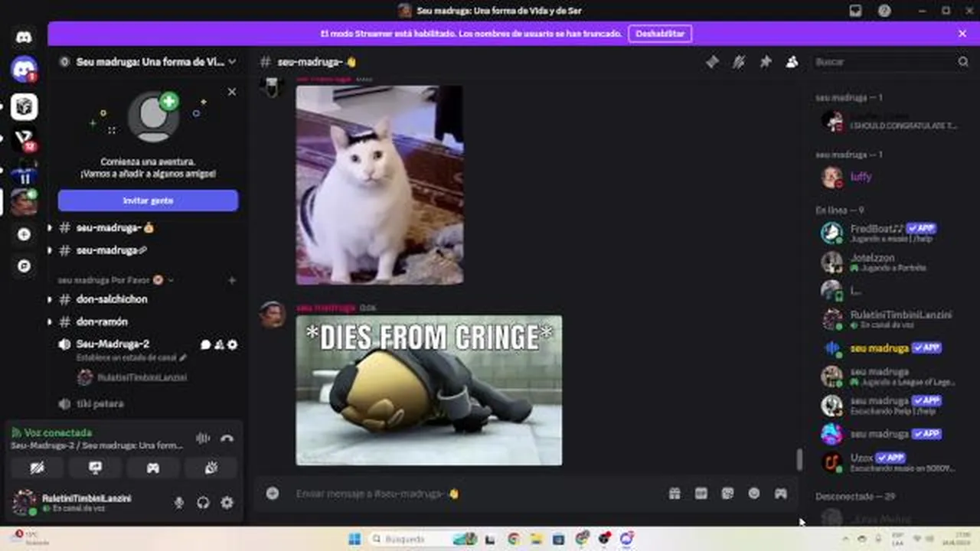This screenshot has width=980, height=551.
Task: Toggle the member list panel
Action: 792,62
